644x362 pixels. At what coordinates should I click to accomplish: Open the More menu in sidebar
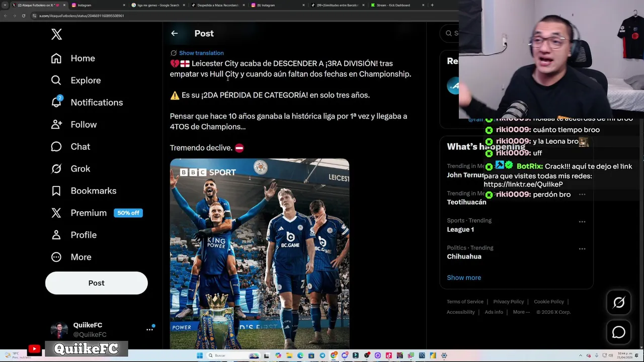click(71, 257)
